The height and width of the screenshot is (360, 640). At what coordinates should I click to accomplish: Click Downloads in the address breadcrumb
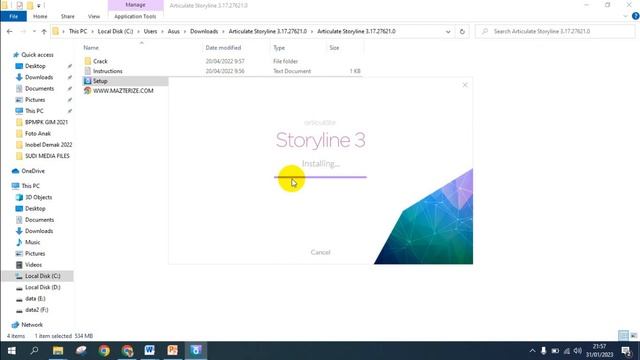click(204, 31)
